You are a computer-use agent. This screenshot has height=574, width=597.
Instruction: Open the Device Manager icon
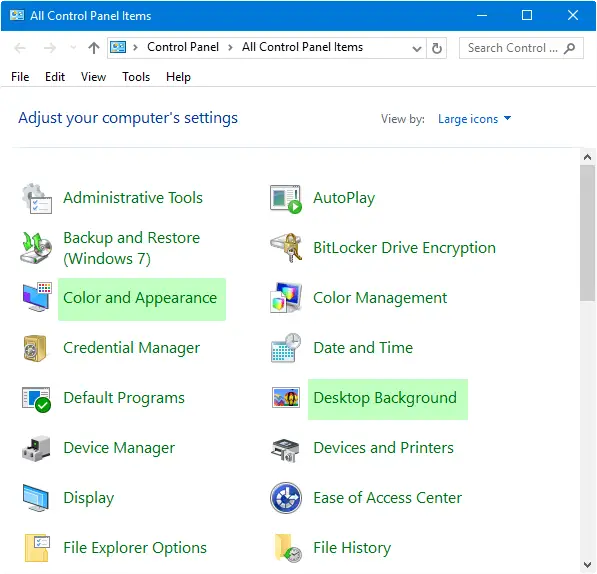click(36, 448)
